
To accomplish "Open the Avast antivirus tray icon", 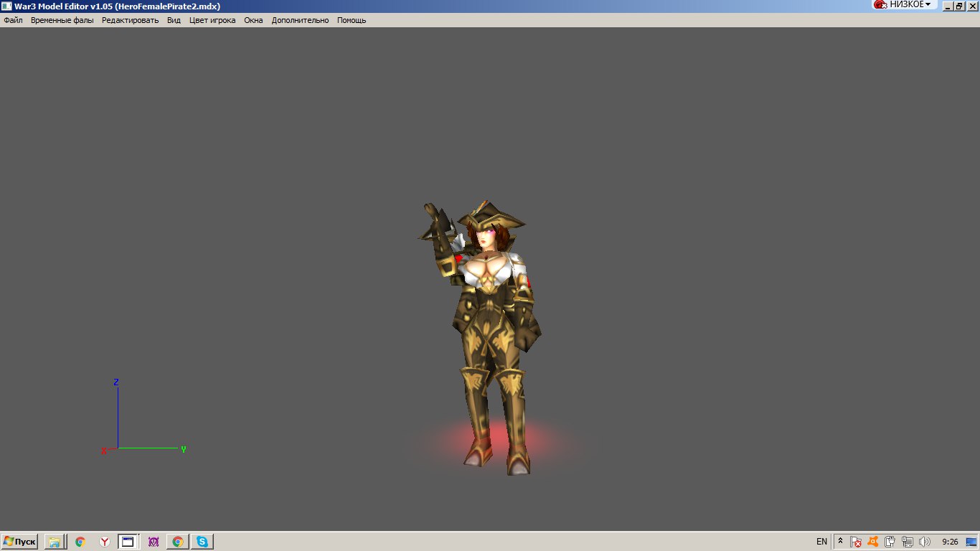I will (873, 542).
